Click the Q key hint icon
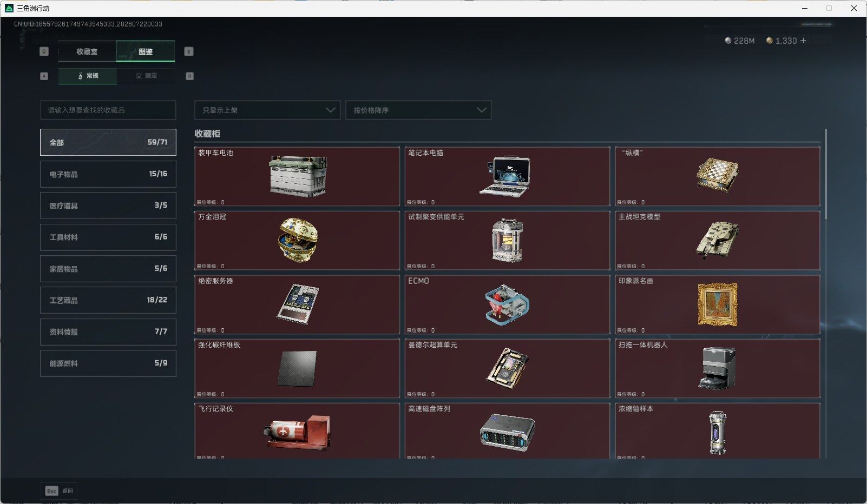The width and height of the screenshot is (867, 504). click(x=44, y=51)
